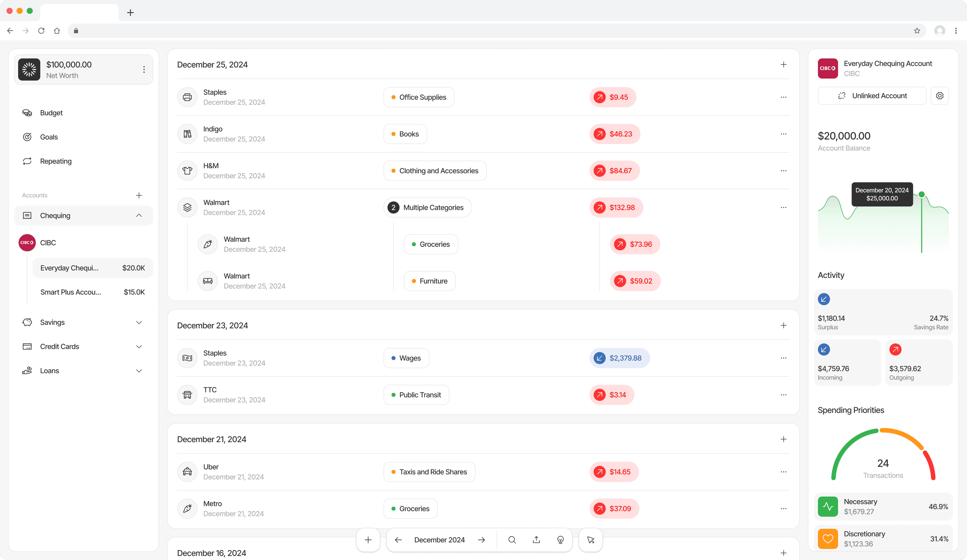Click the export share icon in bottom toolbar

[x=536, y=540]
